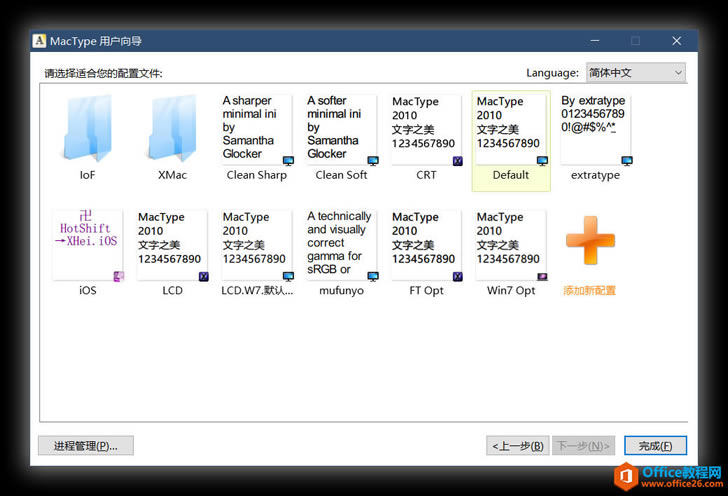
Task: Click the badge on Win7 Opt thumbnail
Action: pos(542,277)
